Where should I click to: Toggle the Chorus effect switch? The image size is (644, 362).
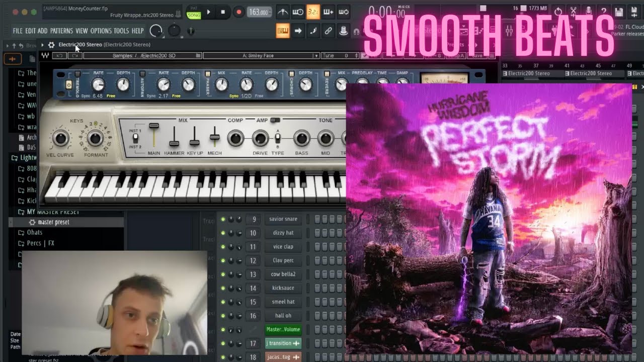coord(291,74)
